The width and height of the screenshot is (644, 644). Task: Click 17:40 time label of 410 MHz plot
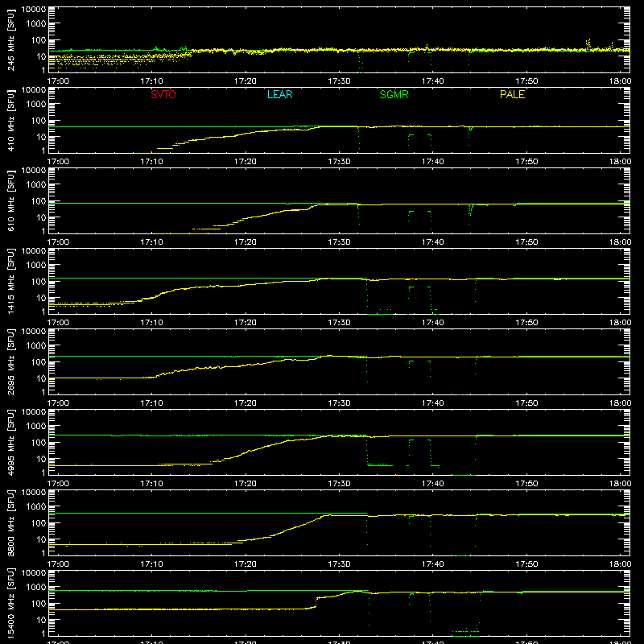433,162
